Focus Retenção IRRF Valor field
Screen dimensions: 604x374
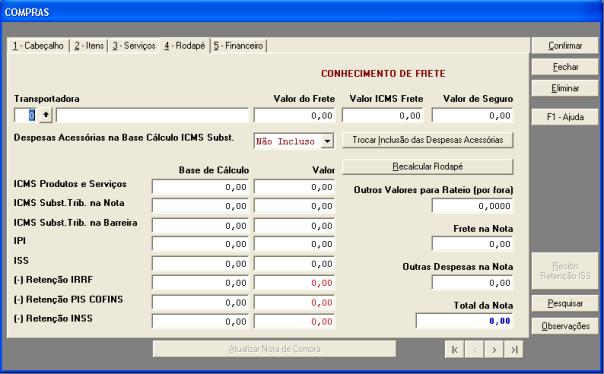coord(294,283)
